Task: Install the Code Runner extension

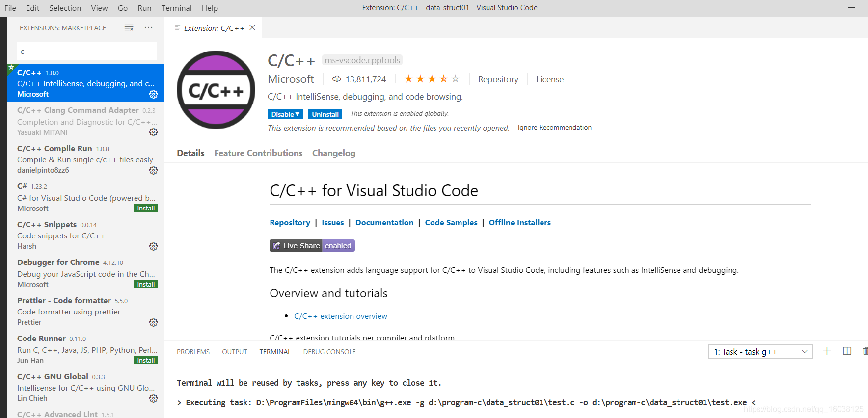Action: [146, 360]
